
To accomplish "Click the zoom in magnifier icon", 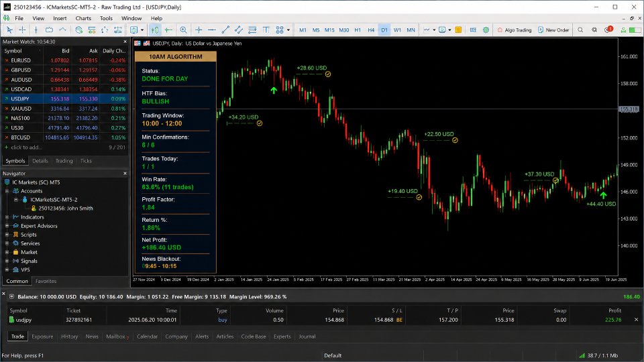I will pos(183,30).
